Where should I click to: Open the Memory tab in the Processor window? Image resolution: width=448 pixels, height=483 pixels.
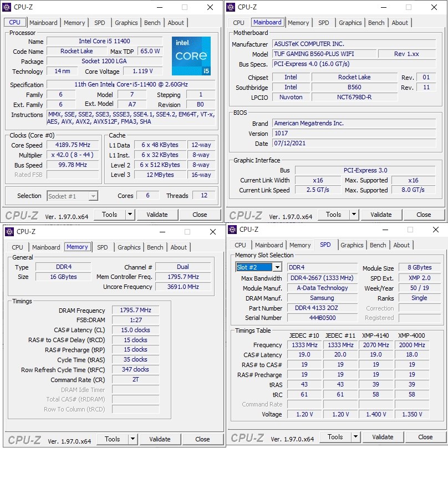74,23
